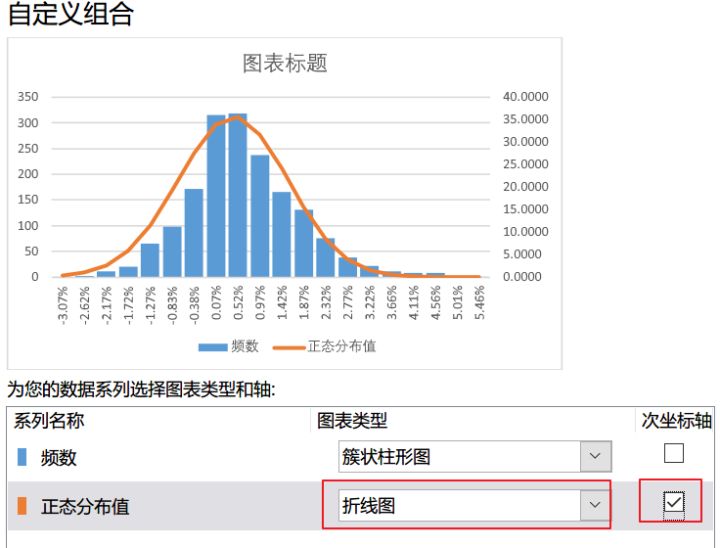The image size is (720, 548).
Task: Click the 40.0000 label on right axis
Action: tap(525, 97)
